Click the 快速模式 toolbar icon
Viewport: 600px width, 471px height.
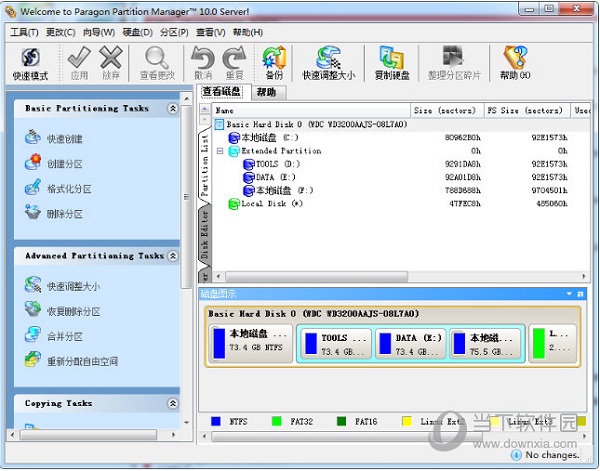30,63
